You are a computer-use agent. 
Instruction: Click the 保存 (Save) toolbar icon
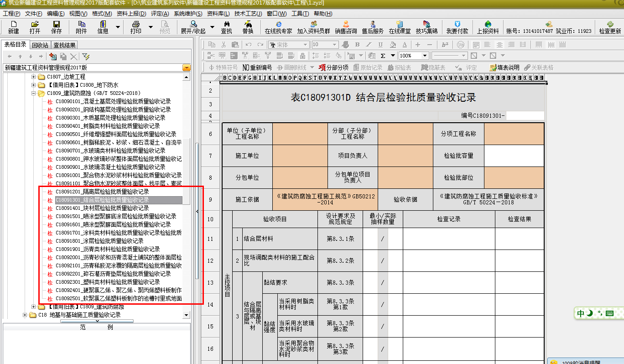57,27
